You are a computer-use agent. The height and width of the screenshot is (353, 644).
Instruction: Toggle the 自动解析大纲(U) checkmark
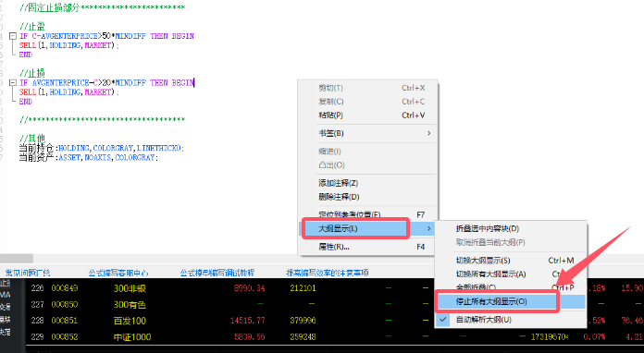point(443,319)
